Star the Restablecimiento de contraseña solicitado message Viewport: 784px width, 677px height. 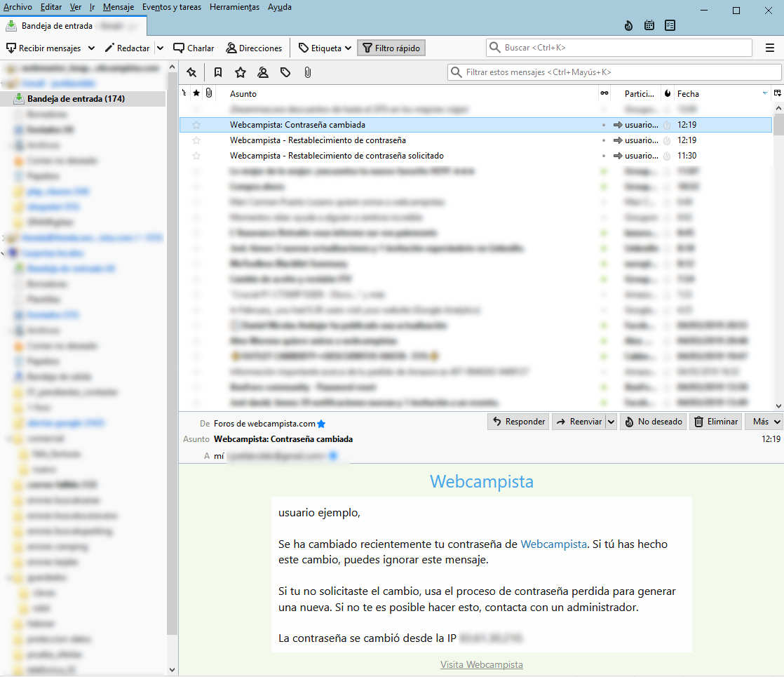point(196,156)
